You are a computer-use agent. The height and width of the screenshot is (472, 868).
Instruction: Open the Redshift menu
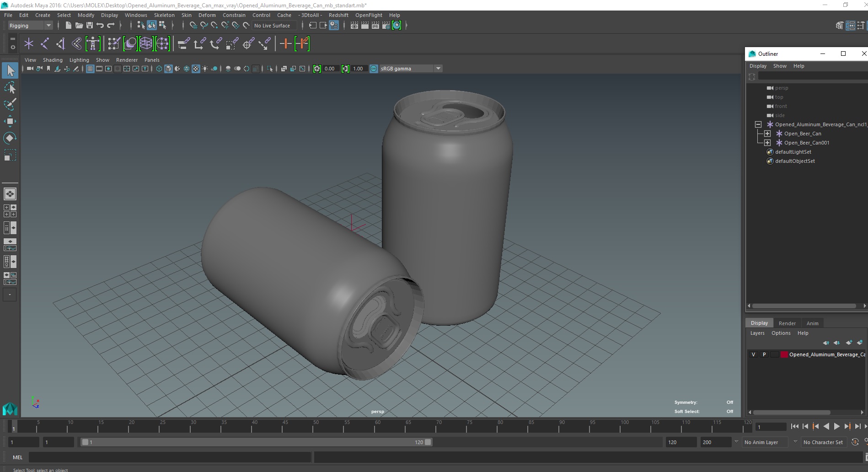(x=338, y=15)
